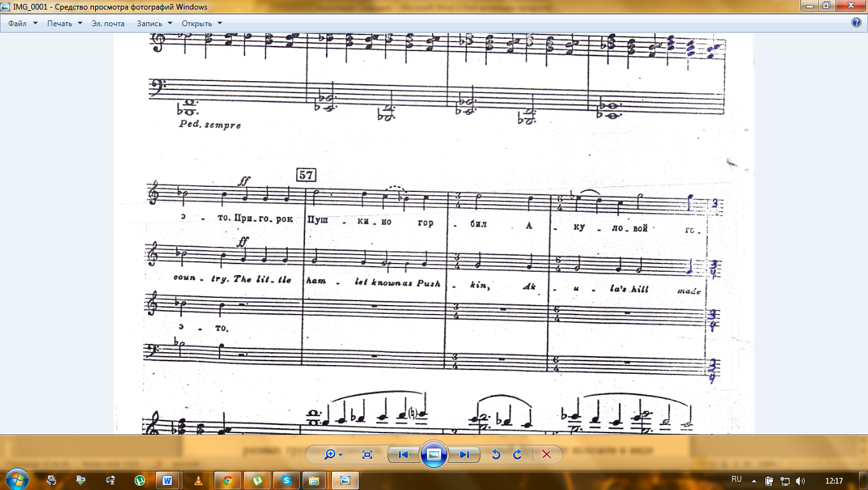Click the network tray icon
868x490 pixels.
point(784,480)
